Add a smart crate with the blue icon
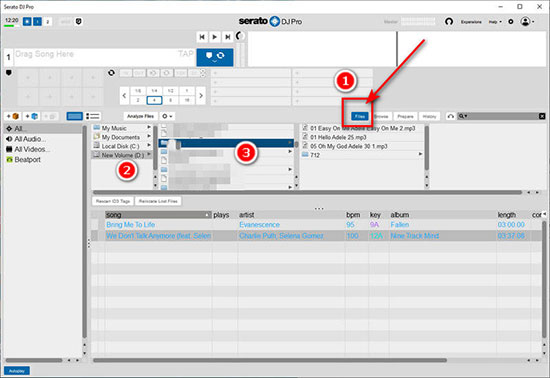The image size is (550, 378). click(x=32, y=116)
